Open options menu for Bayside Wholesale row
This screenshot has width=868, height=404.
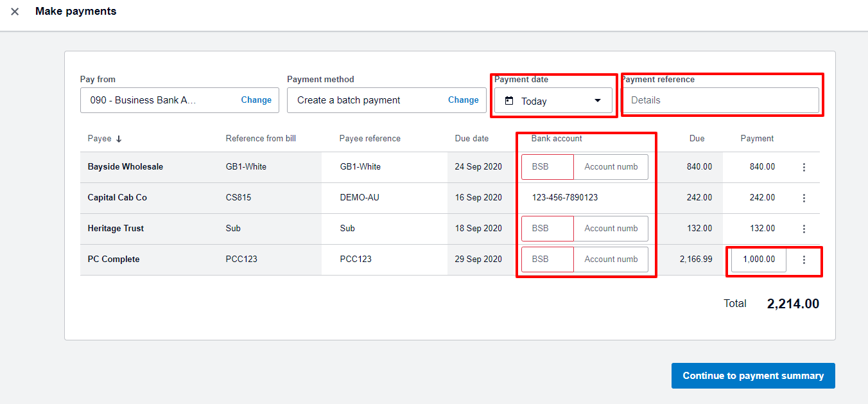(x=804, y=166)
